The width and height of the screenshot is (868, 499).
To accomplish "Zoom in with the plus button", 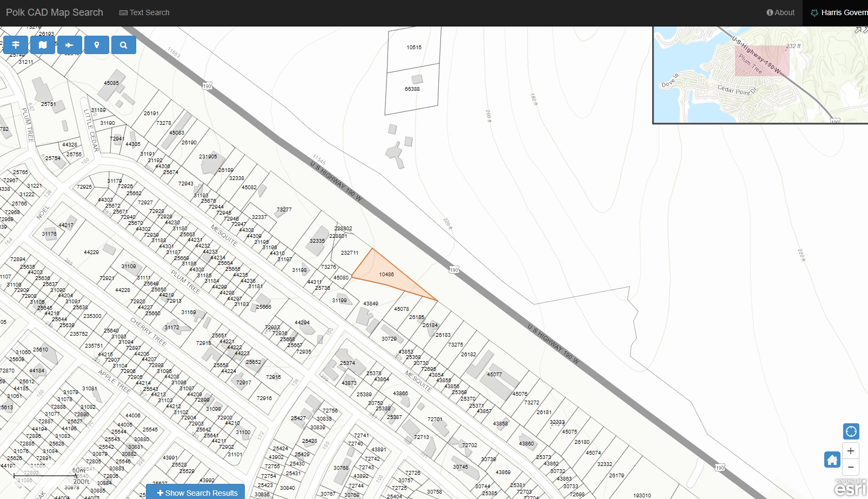I will [851, 451].
